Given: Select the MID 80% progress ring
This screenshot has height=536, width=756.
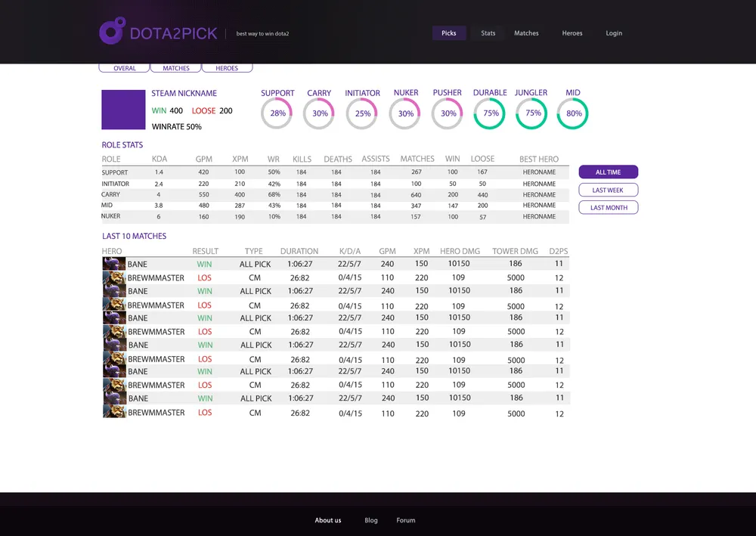Looking at the screenshot, I should coord(573,113).
